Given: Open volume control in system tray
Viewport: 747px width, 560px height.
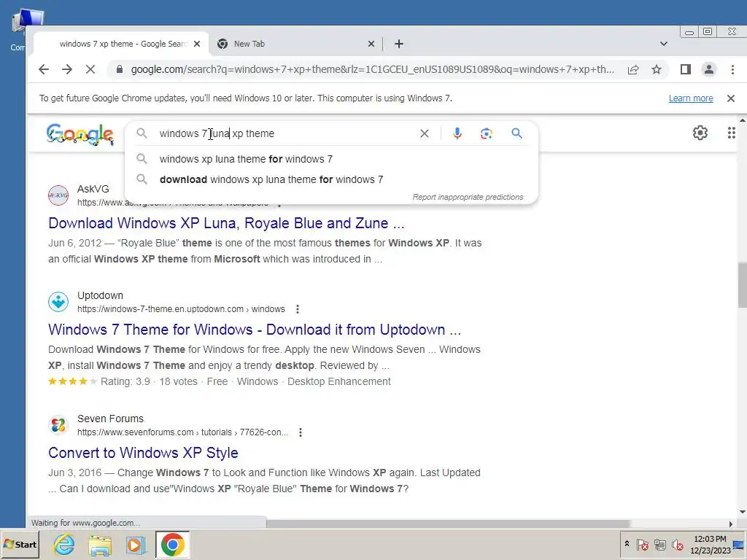Looking at the screenshot, I should [x=677, y=544].
